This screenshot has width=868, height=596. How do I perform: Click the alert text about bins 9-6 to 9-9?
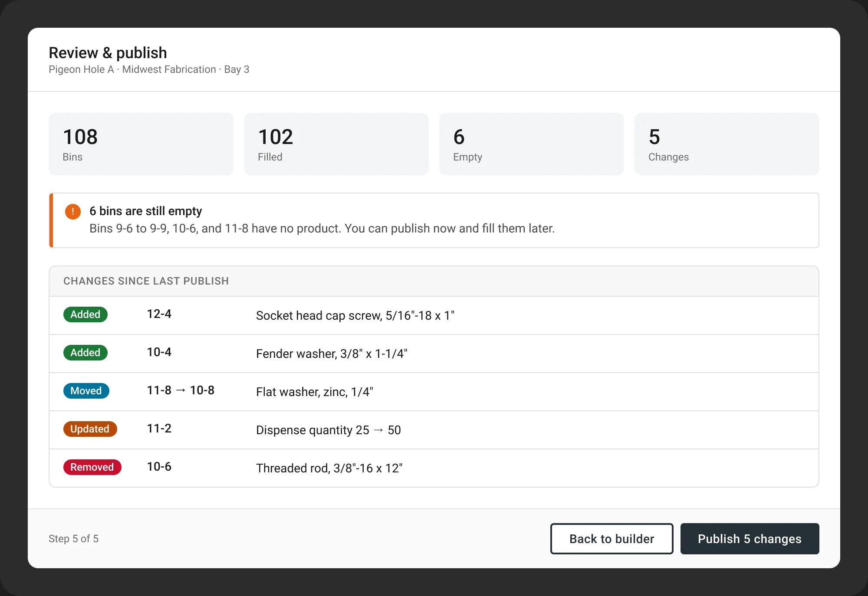[322, 229]
